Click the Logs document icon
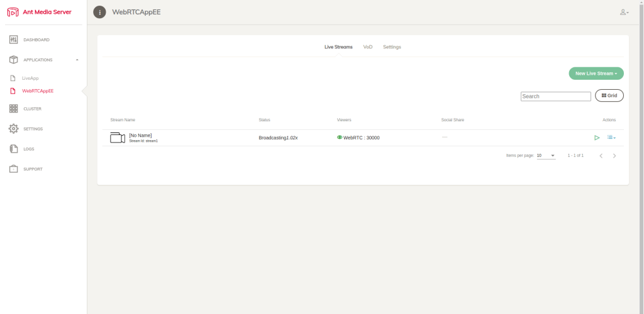Image resolution: width=644 pixels, height=314 pixels. 14,149
